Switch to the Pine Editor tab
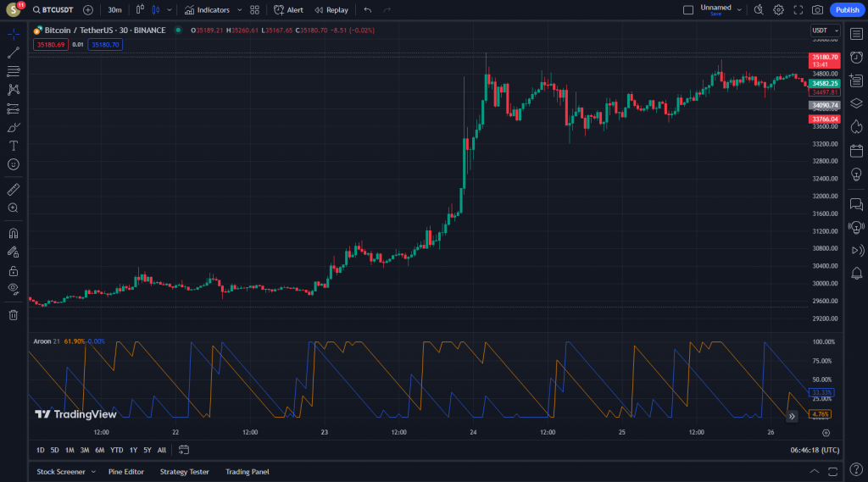Image resolution: width=868 pixels, height=482 pixels. click(126, 472)
